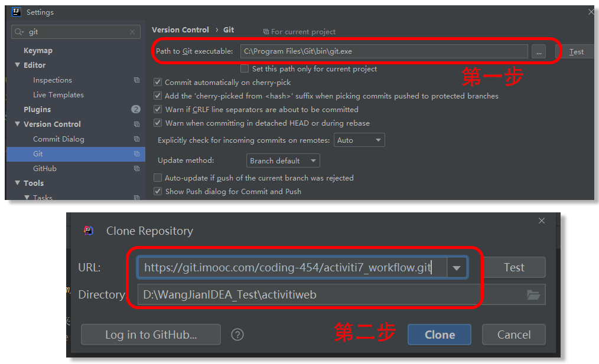Click Test button beside repository URL
This screenshot has width=599, height=364.
coord(514,267)
